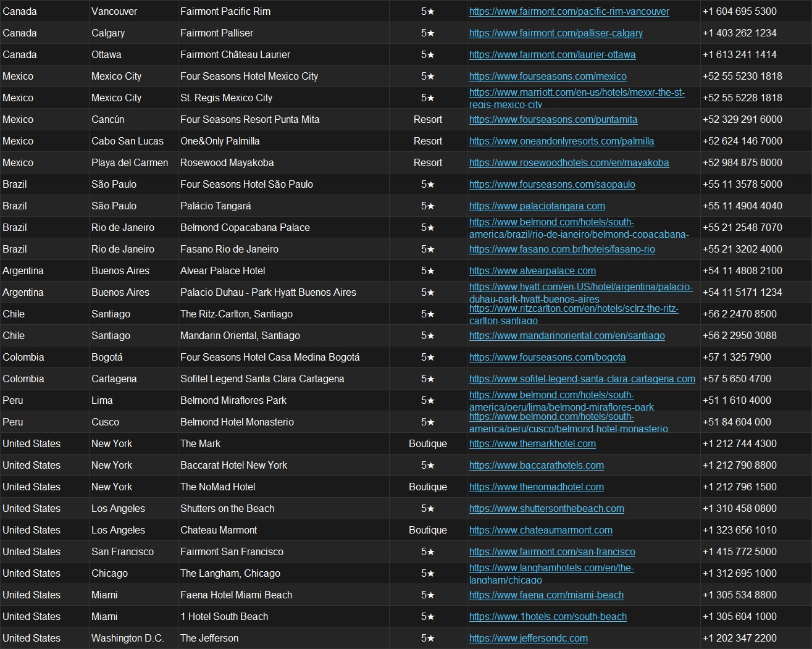Open the Fairmont Pacific Rim website link

[569, 11]
